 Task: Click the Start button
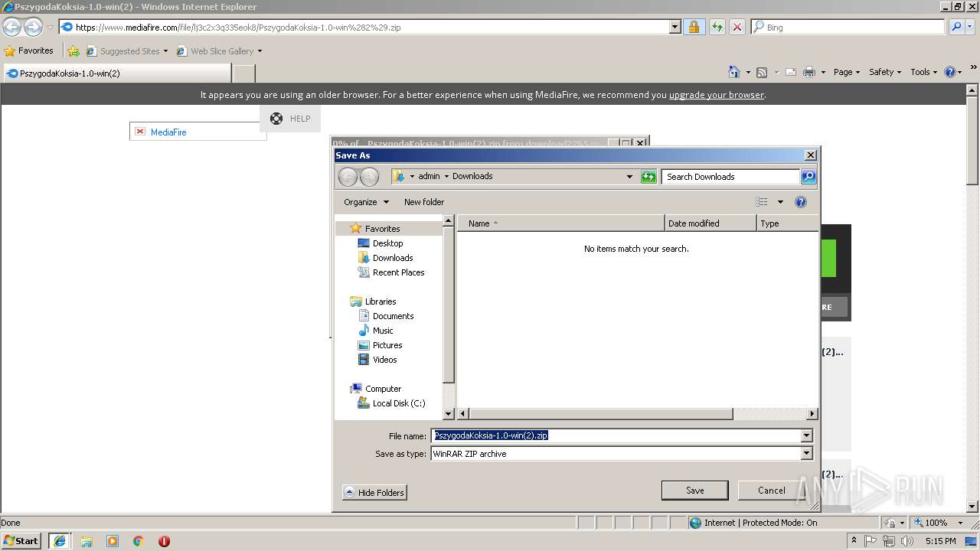click(x=21, y=541)
